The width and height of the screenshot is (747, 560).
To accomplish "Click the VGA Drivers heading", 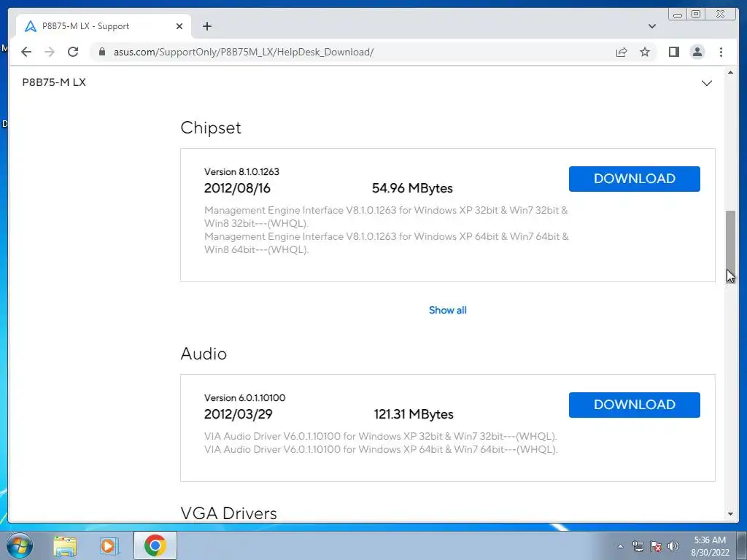I will (x=228, y=513).
